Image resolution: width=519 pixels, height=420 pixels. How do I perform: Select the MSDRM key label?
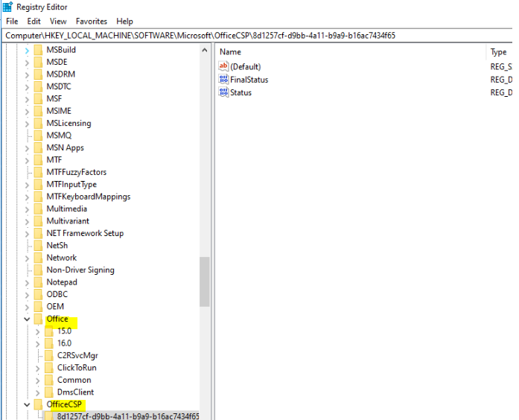tap(60, 74)
